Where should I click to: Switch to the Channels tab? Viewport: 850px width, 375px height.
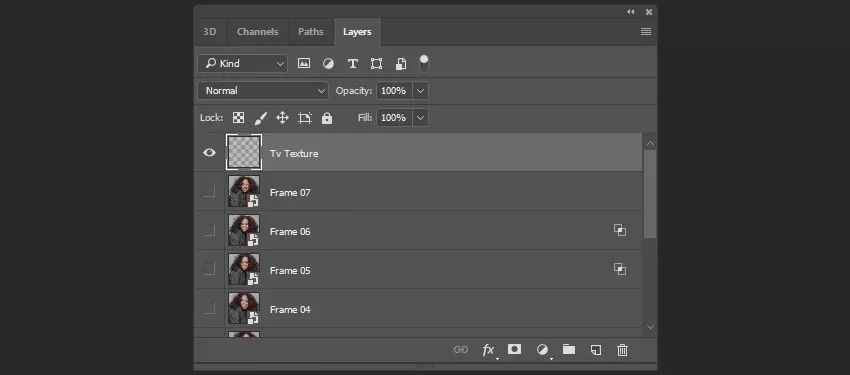(257, 31)
